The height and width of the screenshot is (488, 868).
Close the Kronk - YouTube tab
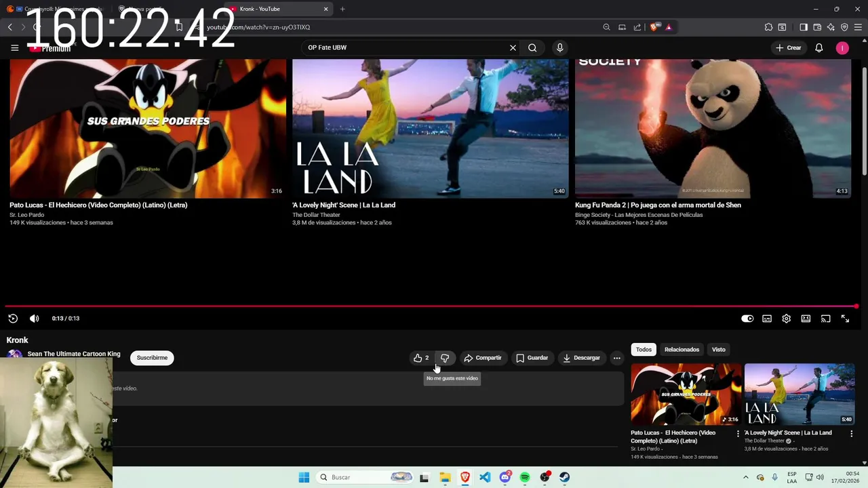(x=325, y=9)
